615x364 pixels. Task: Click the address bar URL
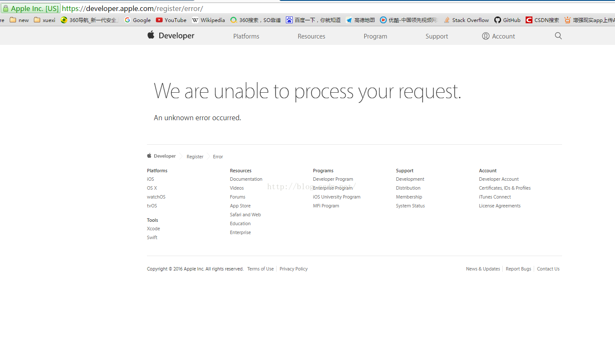(x=133, y=8)
